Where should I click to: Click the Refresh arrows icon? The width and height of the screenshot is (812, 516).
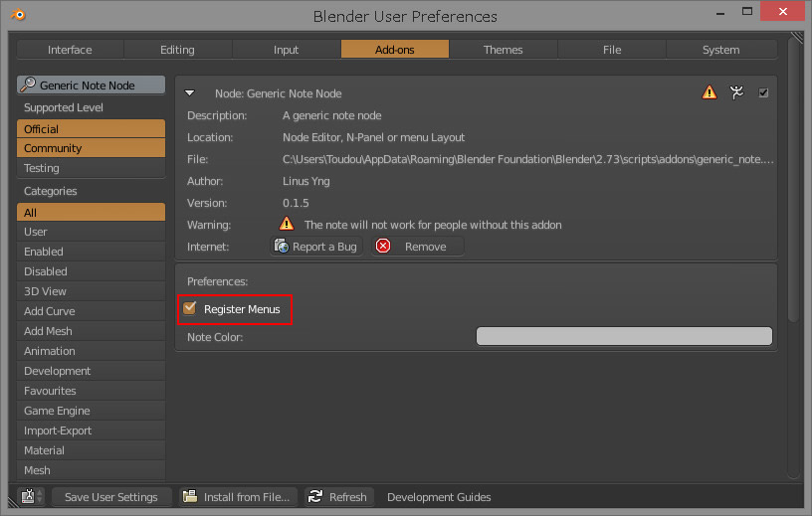[314, 496]
